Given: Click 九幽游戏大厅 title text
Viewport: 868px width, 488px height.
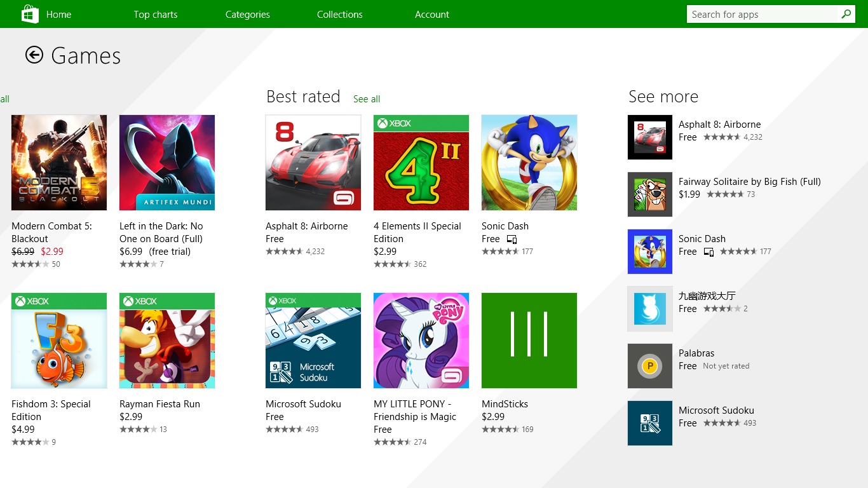Looking at the screenshot, I should [x=707, y=296].
